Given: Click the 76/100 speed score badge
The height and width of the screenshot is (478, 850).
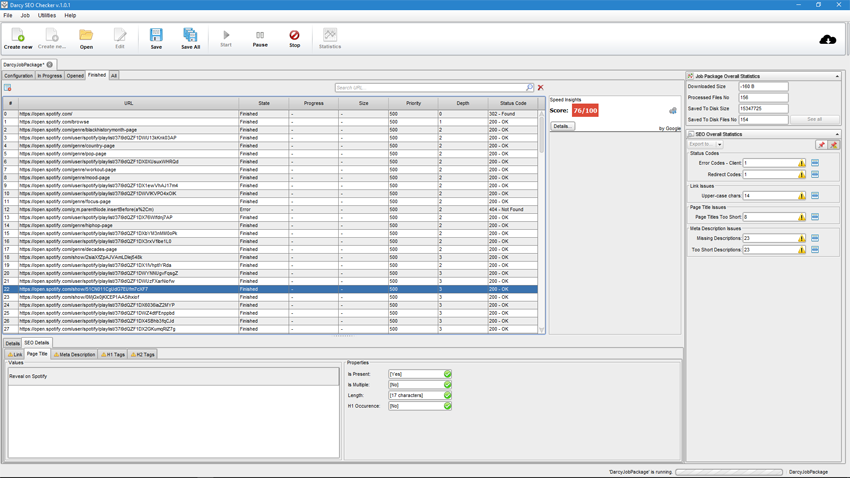Looking at the screenshot, I should point(585,111).
